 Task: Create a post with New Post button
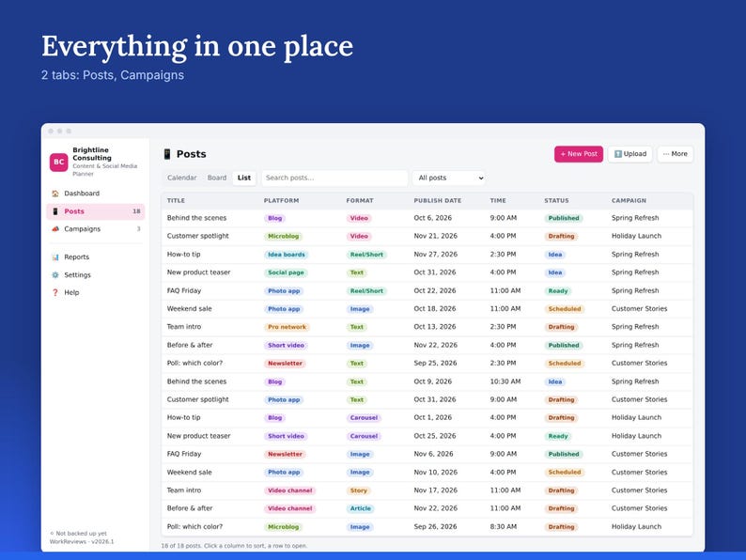click(x=579, y=154)
